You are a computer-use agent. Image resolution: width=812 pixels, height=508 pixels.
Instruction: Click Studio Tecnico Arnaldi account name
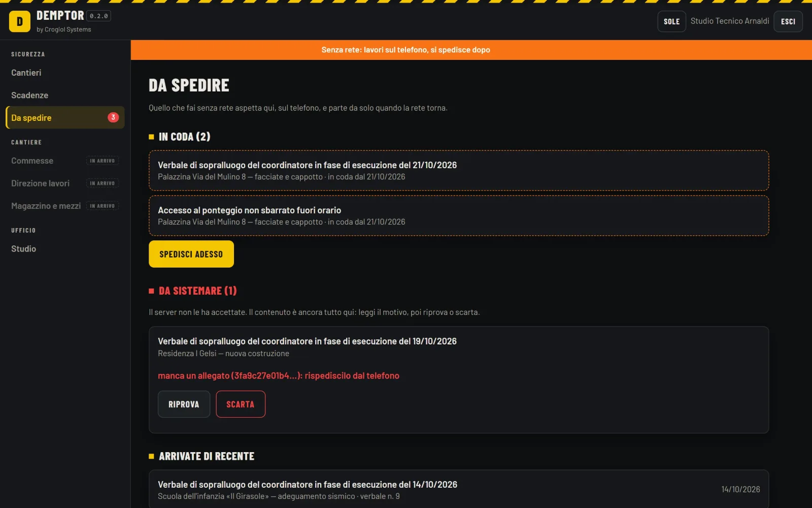tap(729, 21)
